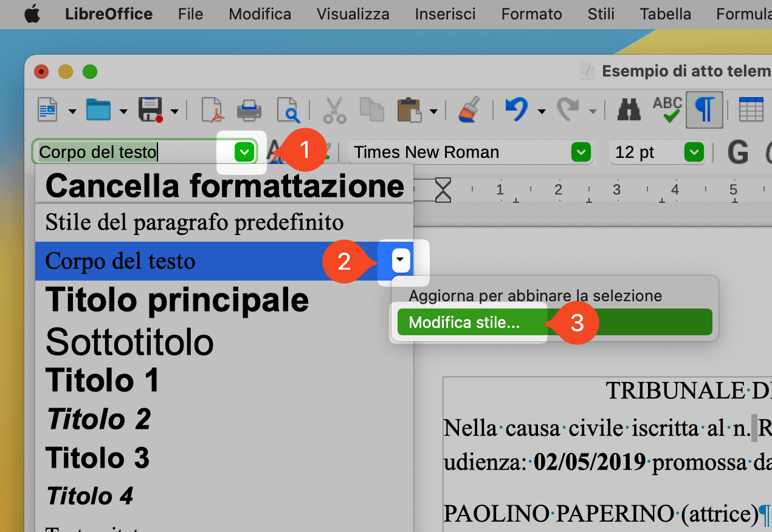Click the Redo arrow icon

pos(569,110)
